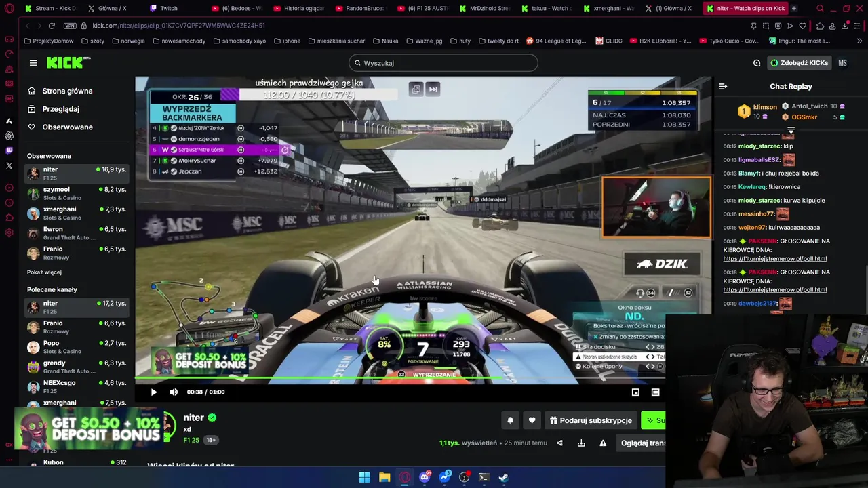Image resolution: width=868 pixels, height=488 pixels.
Task: Open szymool channel in sidebar
Action: (77, 193)
